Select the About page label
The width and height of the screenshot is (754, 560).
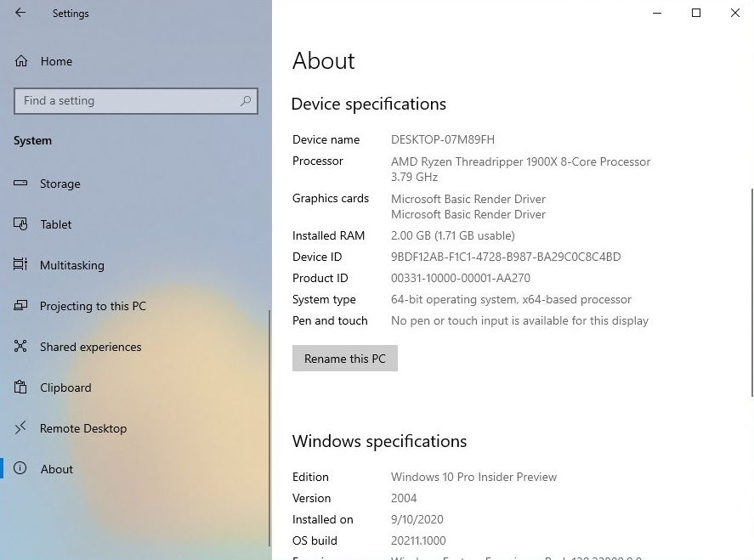click(x=57, y=469)
